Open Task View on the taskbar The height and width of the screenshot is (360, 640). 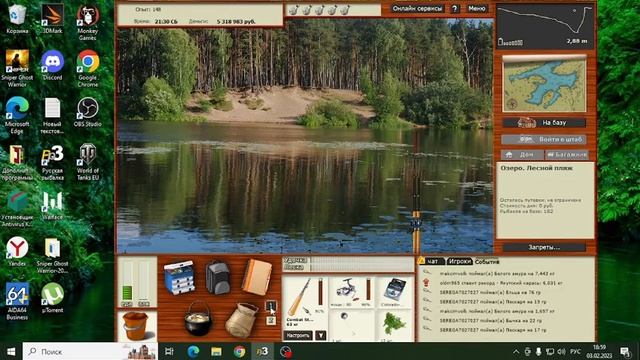pos(169,351)
